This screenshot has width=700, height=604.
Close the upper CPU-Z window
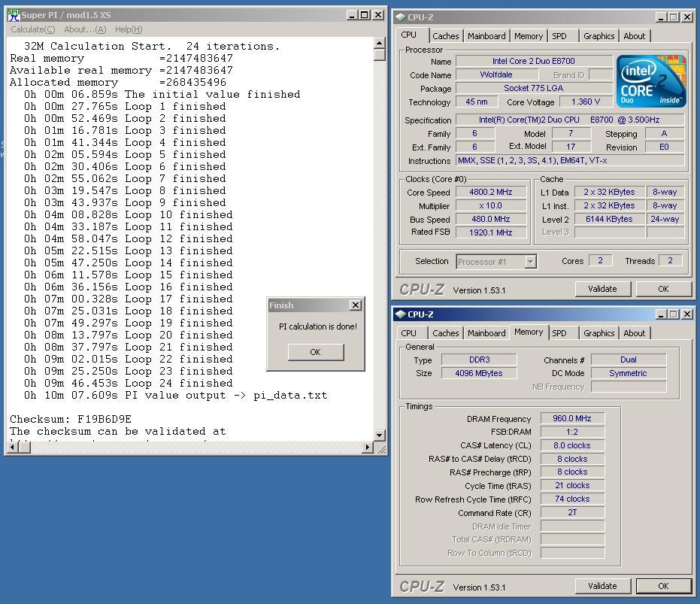(x=687, y=17)
